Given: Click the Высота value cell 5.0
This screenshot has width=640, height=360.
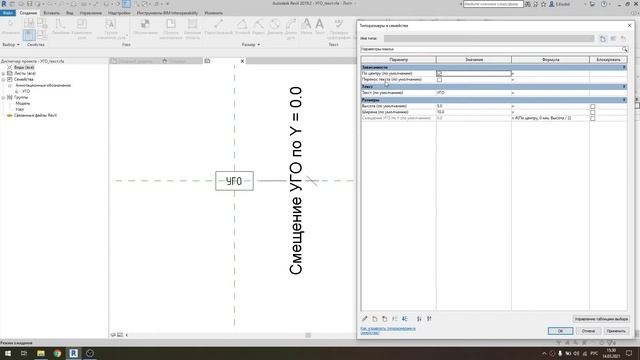Looking at the screenshot, I should point(473,106).
